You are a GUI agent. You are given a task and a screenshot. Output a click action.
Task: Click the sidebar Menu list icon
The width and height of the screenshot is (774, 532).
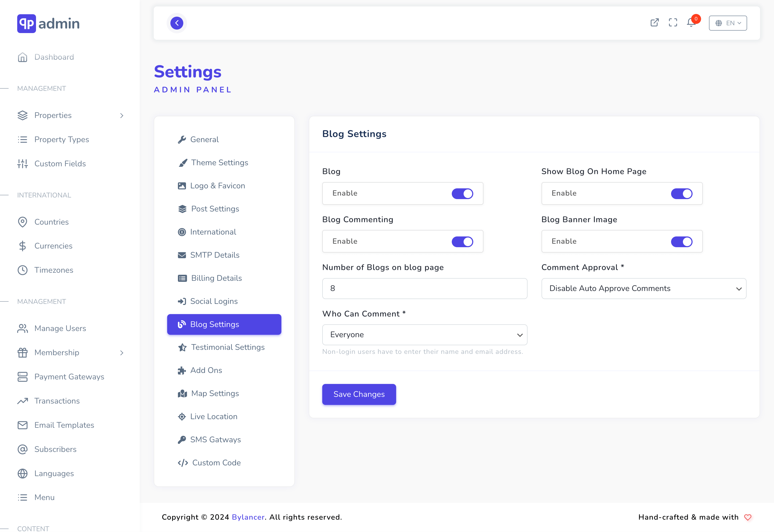[22, 497]
